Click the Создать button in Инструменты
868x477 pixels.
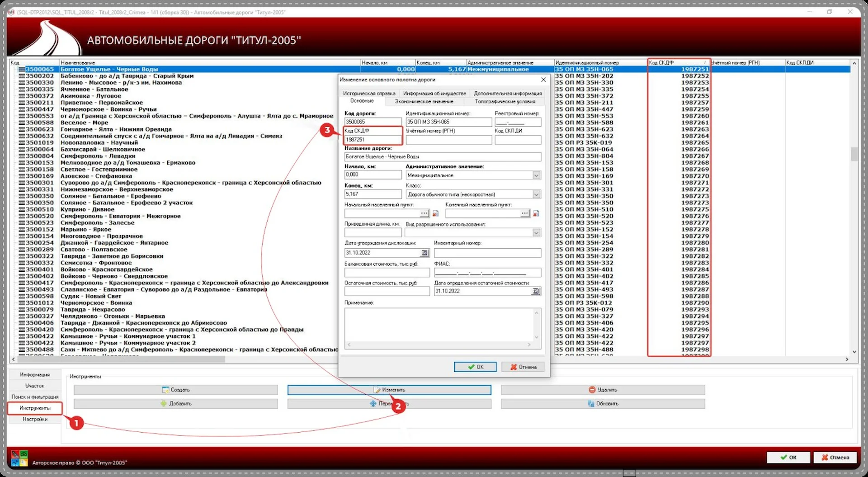point(176,390)
